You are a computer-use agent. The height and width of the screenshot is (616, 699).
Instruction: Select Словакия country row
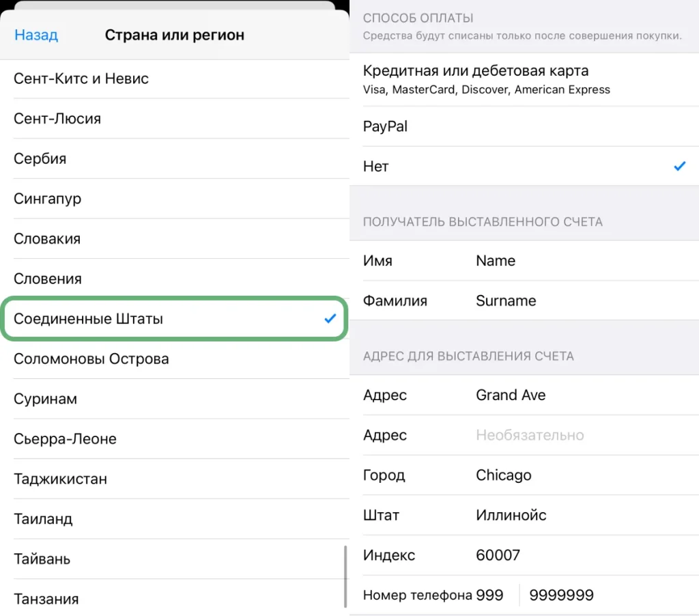pos(47,239)
